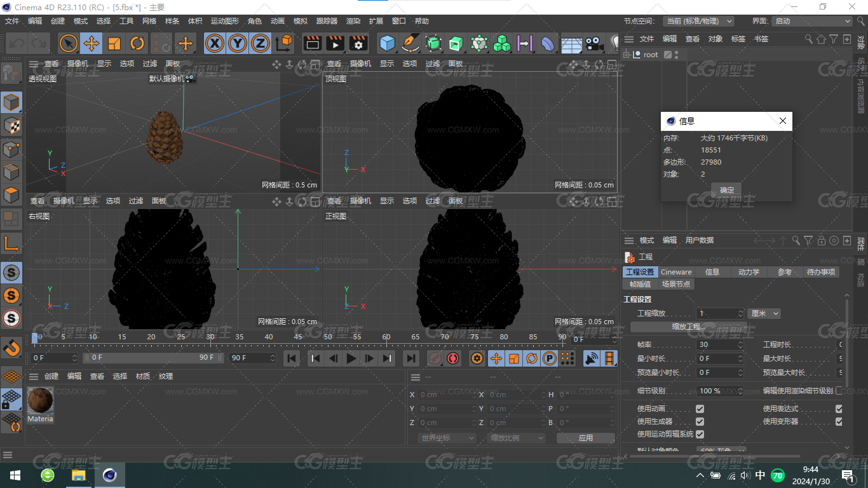Click the 用户数据 menu in attributes
This screenshot has width=868, height=488.
click(700, 240)
